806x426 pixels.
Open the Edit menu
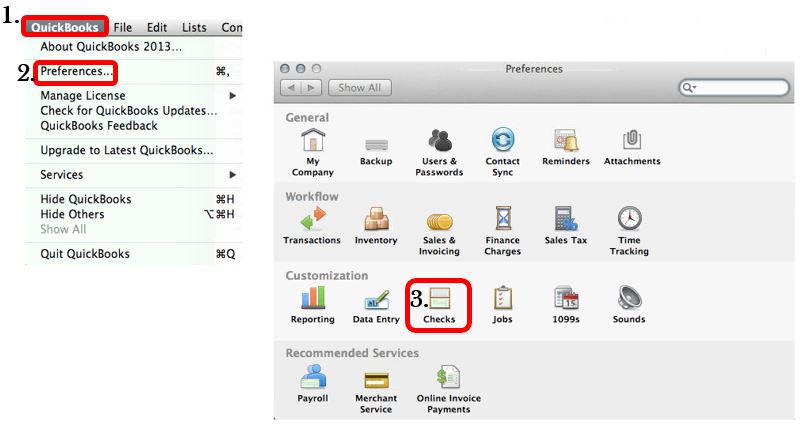click(x=157, y=27)
